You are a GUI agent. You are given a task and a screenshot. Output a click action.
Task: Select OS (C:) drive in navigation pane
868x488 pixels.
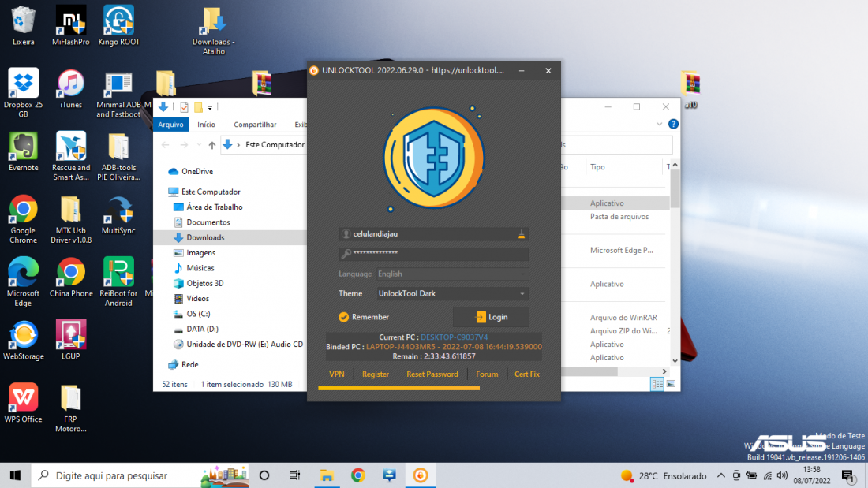pos(198,314)
